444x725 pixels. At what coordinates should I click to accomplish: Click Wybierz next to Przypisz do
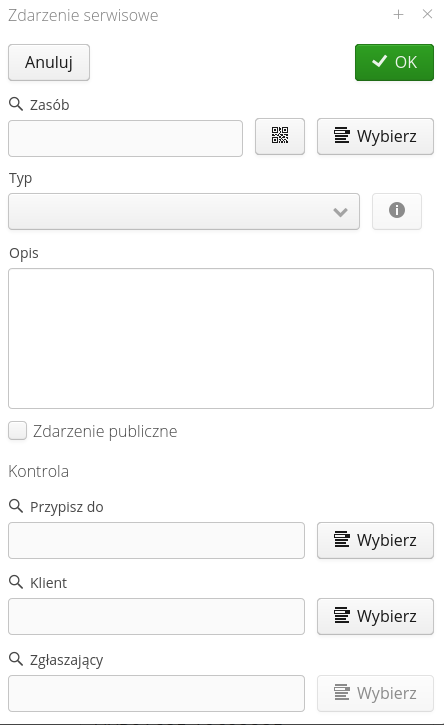coord(375,540)
